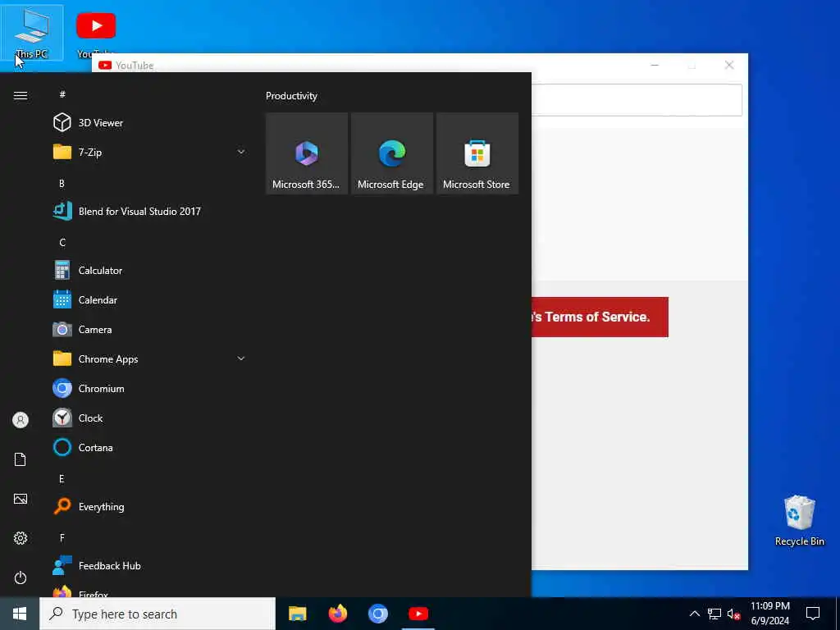Click the muted volume tray icon
The width and height of the screenshot is (840, 630).
[734, 614]
